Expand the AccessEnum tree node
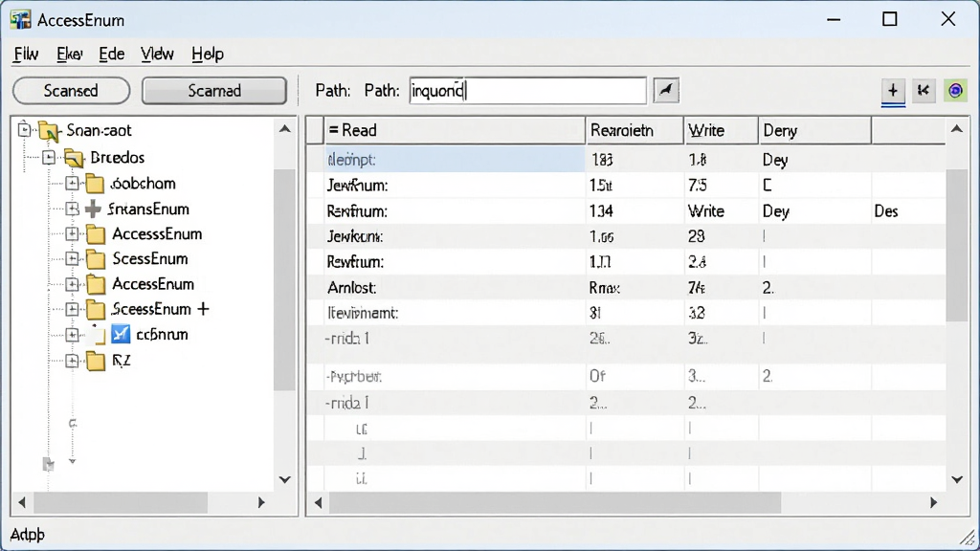 (x=72, y=284)
